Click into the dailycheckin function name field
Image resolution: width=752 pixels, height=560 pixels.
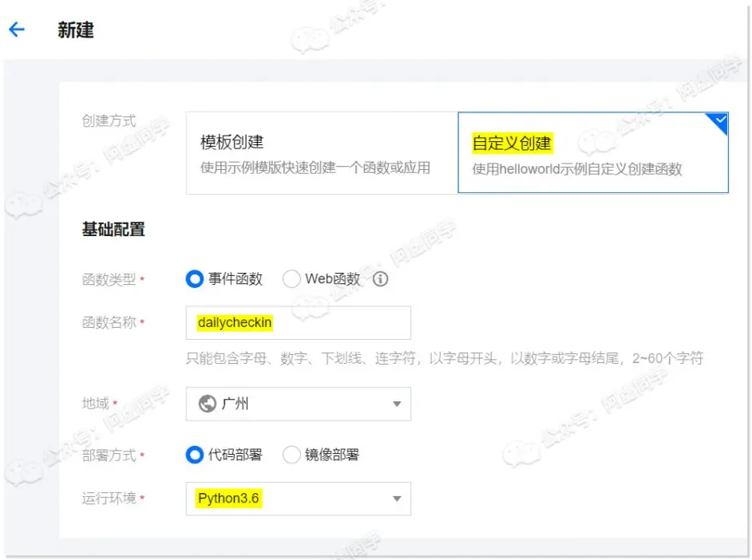click(x=298, y=323)
